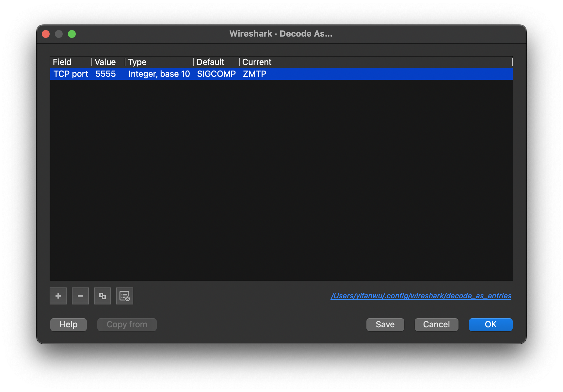Confirm with the OK button
The width and height of the screenshot is (563, 392).
pyautogui.click(x=491, y=324)
